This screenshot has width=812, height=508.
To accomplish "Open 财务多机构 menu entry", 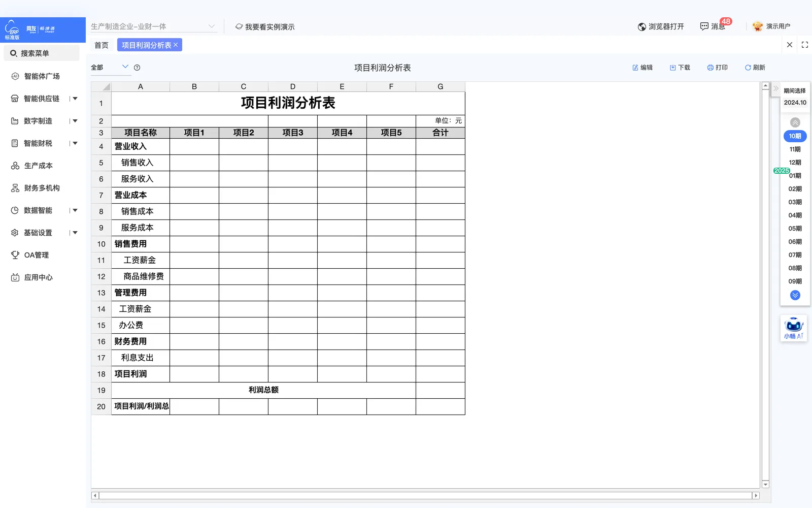I will pos(42,188).
